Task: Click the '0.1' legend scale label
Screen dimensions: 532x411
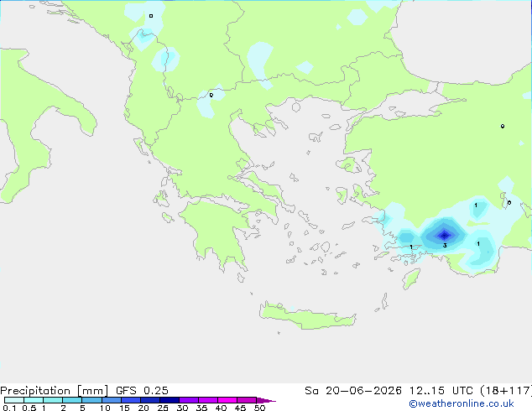Action: [9, 408]
